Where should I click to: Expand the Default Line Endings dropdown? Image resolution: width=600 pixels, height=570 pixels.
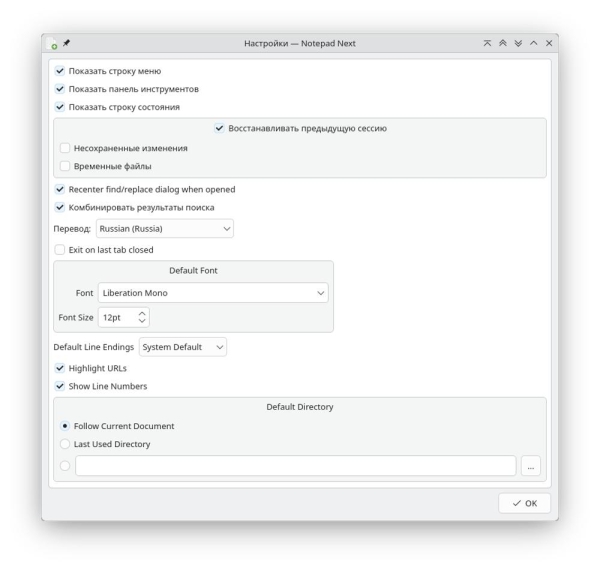point(183,347)
